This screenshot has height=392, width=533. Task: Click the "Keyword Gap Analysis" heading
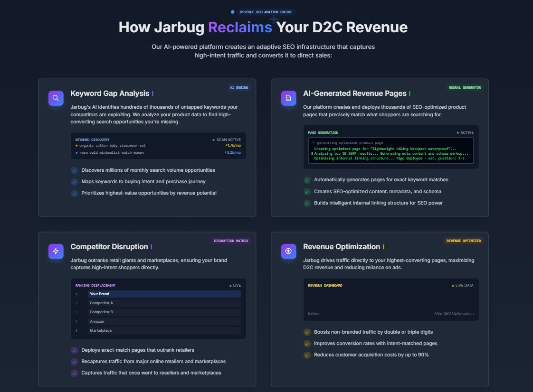click(110, 93)
